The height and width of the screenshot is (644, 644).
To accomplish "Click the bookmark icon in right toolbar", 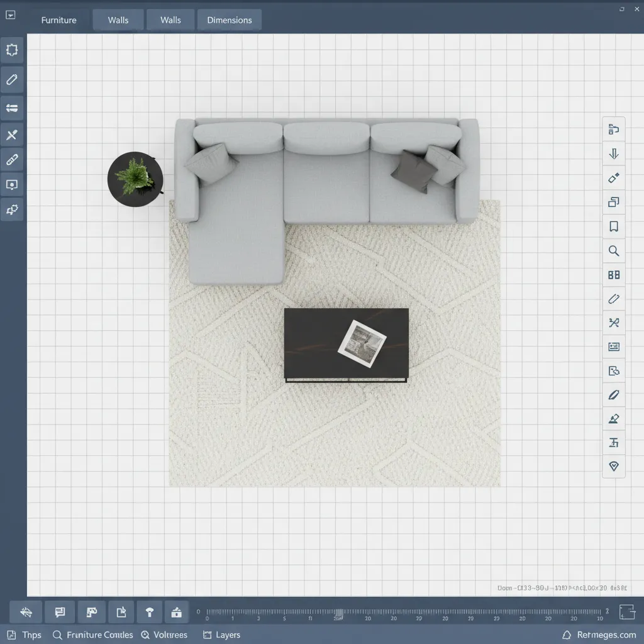I will tap(614, 226).
